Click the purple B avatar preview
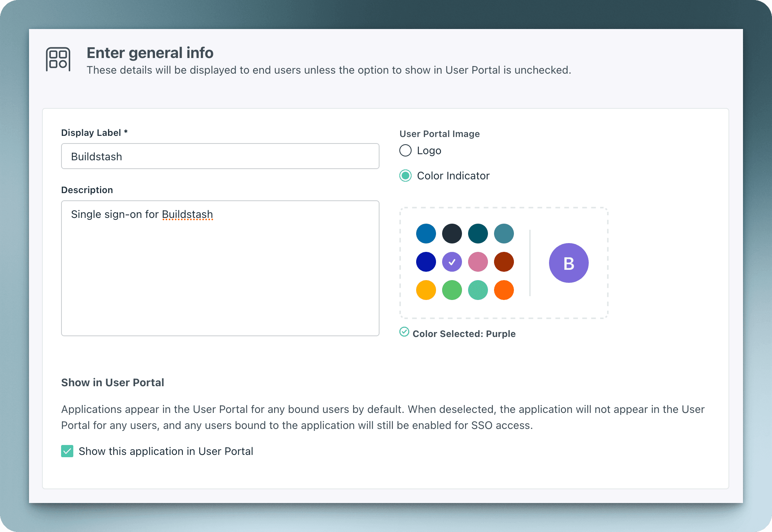 coord(568,263)
